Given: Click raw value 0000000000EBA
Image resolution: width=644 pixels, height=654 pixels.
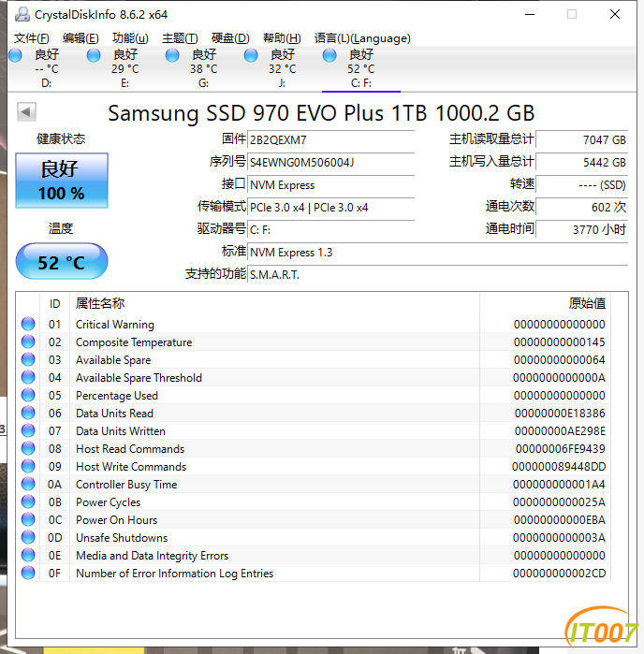Looking at the screenshot, I should tap(559, 520).
